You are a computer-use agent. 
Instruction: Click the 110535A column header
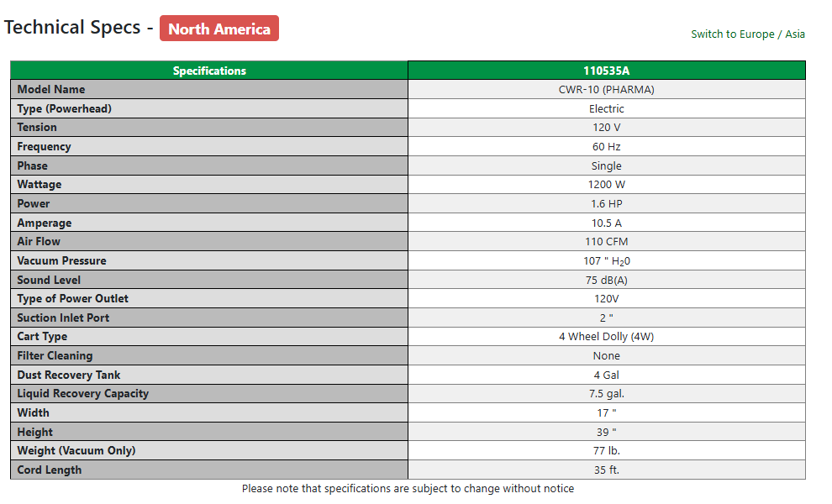click(x=607, y=71)
